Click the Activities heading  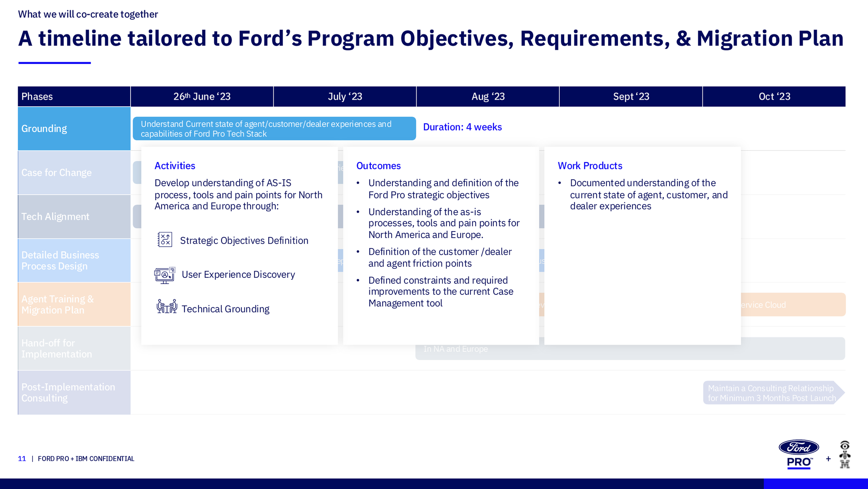coord(175,166)
